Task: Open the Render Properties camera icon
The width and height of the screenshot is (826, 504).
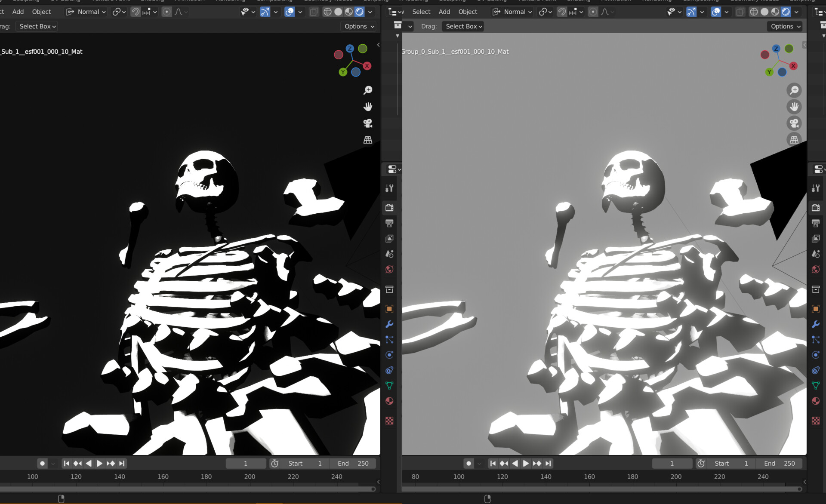Action: (x=389, y=207)
